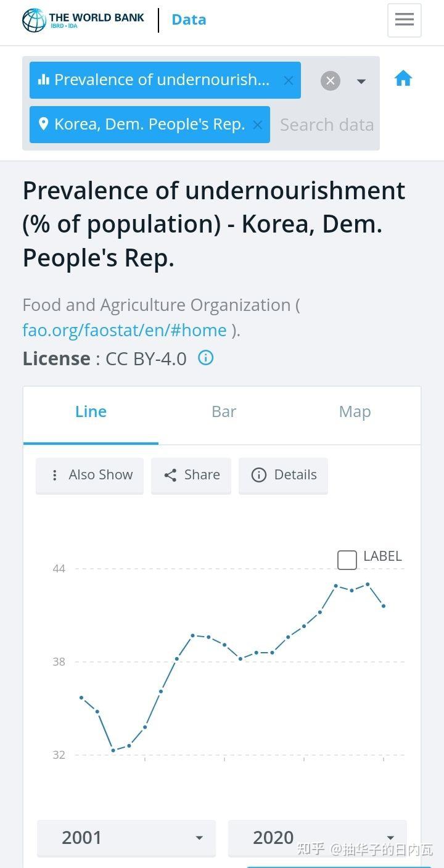Switch to the Bar tab
The height and width of the screenshot is (868, 444).
point(224,412)
